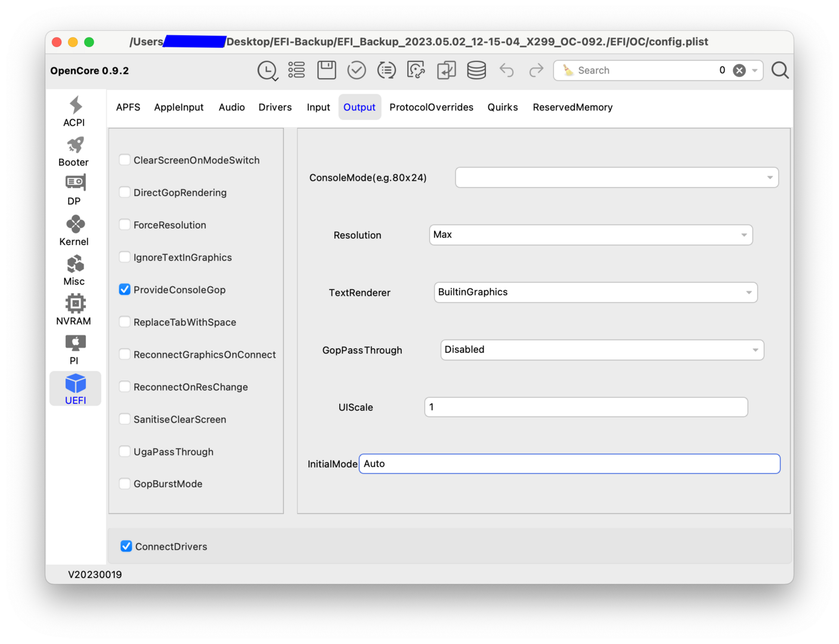Validate the config with the checkmark icon
Viewport: 839px width, 644px height.
coord(357,70)
